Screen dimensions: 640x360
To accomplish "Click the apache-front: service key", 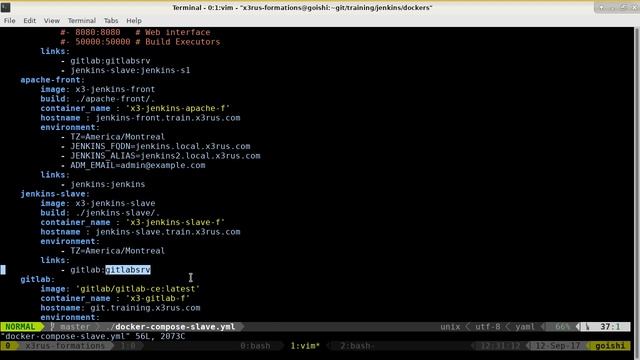I will 52,80.
